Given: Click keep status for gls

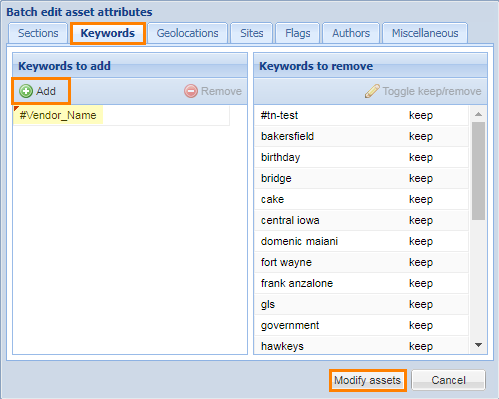Looking at the screenshot, I should coord(421,304).
